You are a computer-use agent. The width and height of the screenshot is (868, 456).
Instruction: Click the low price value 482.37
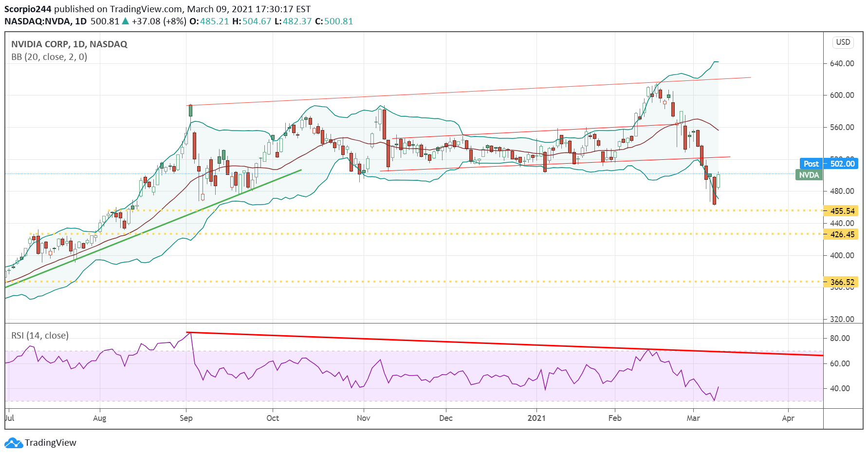[x=297, y=21]
